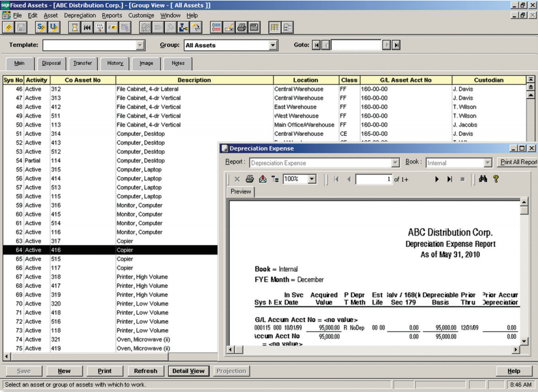The height and width of the screenshot is (392, 538).
Task: Select the Preview tab in report window
Action: tap(241, 192)
